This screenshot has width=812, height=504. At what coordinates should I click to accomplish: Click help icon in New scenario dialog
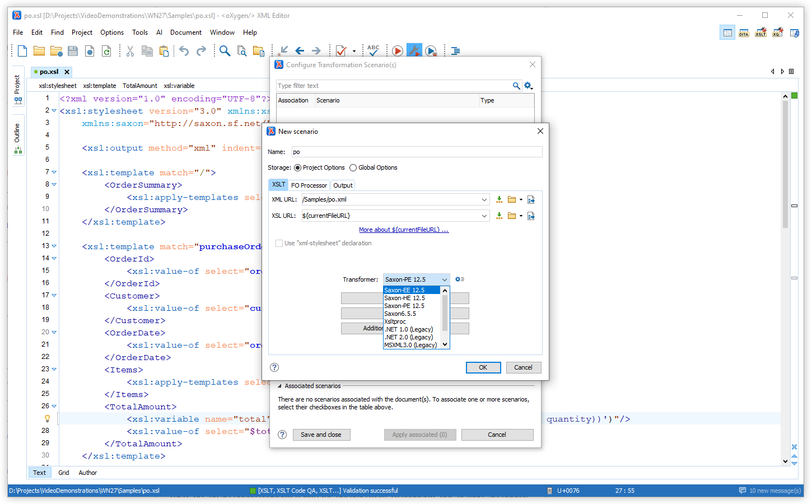point(274,367)
